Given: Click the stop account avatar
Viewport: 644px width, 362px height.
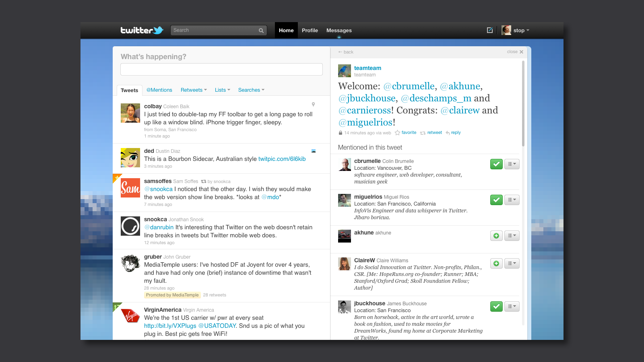Looking at the screenshot, I should tap(506, 30).
